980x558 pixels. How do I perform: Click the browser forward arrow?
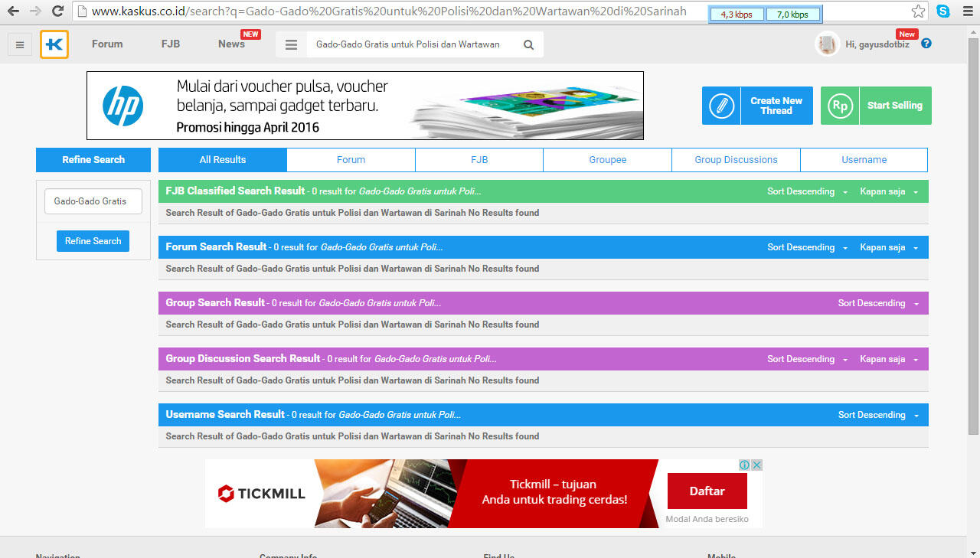35,11
